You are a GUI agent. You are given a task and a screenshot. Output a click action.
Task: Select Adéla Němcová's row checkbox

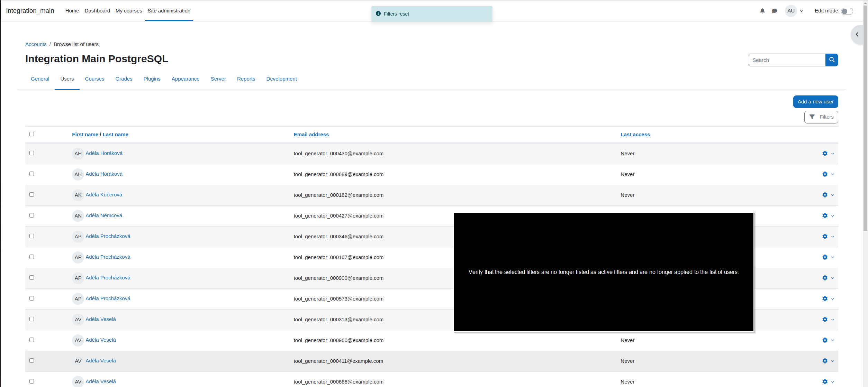coord(31,215)
